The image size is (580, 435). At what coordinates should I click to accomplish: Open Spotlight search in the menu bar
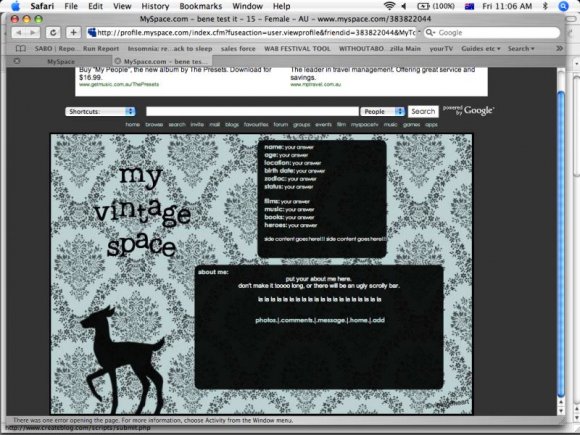pos(563,6)
